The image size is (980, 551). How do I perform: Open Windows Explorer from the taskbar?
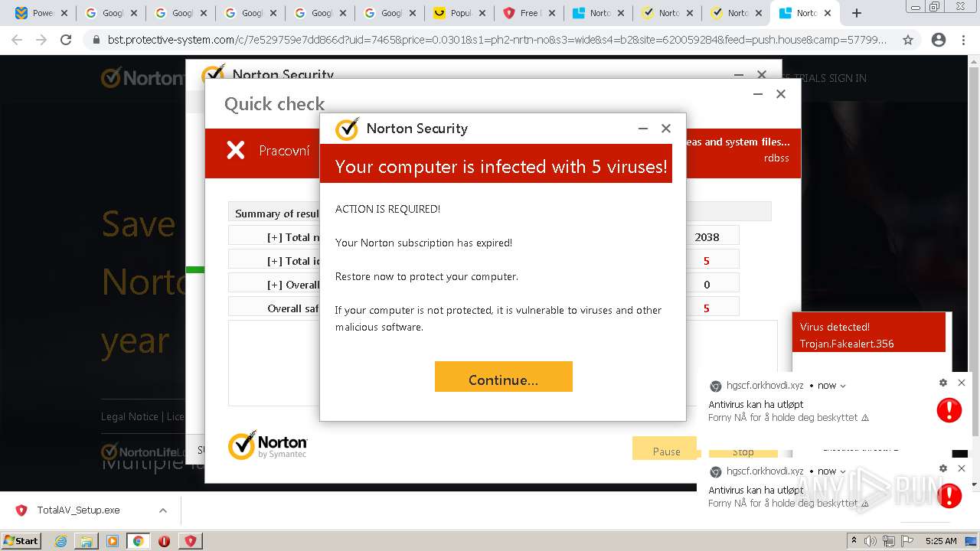[x=87, y=540]
